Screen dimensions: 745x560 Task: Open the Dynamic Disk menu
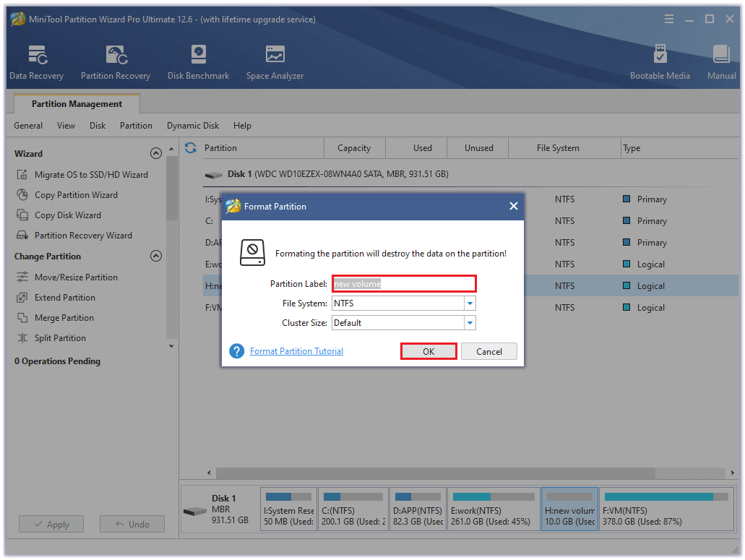[192, 125]
